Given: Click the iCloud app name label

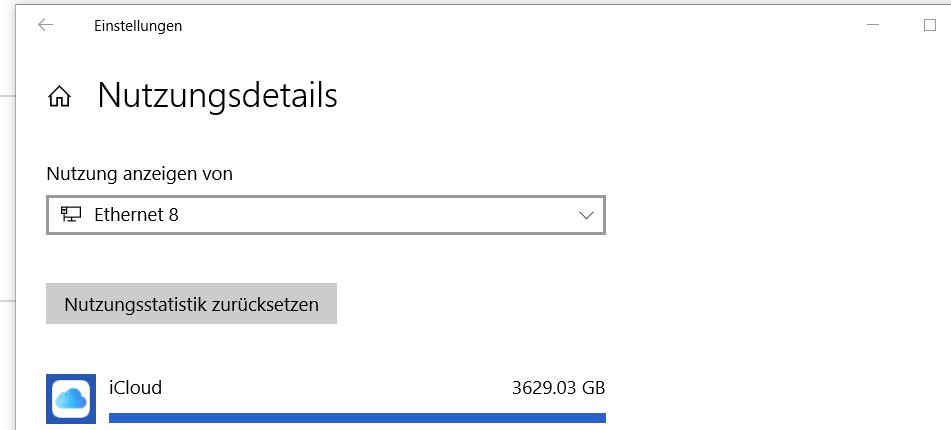Looking at the screenshot, I should point(135,387).
